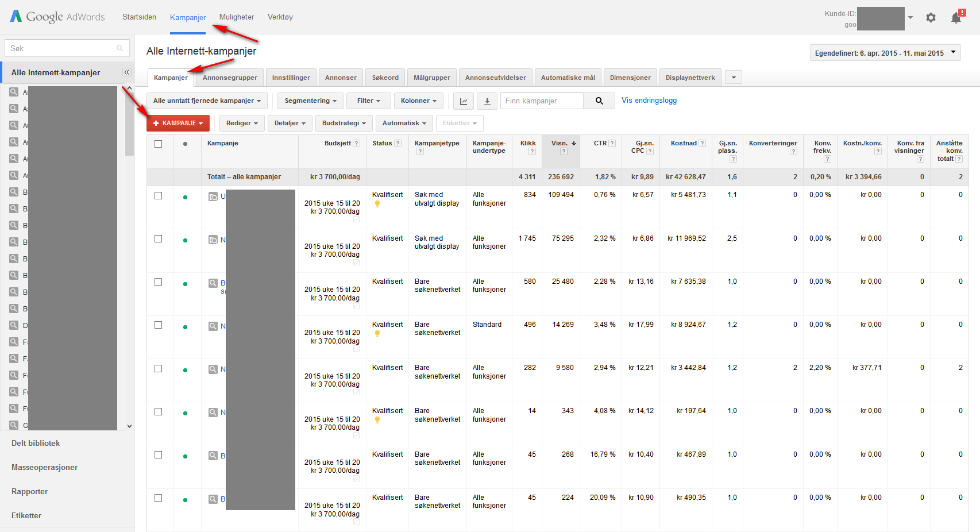
Task: Click the sidebar scroll up arrow
Action: click(129, 88)
